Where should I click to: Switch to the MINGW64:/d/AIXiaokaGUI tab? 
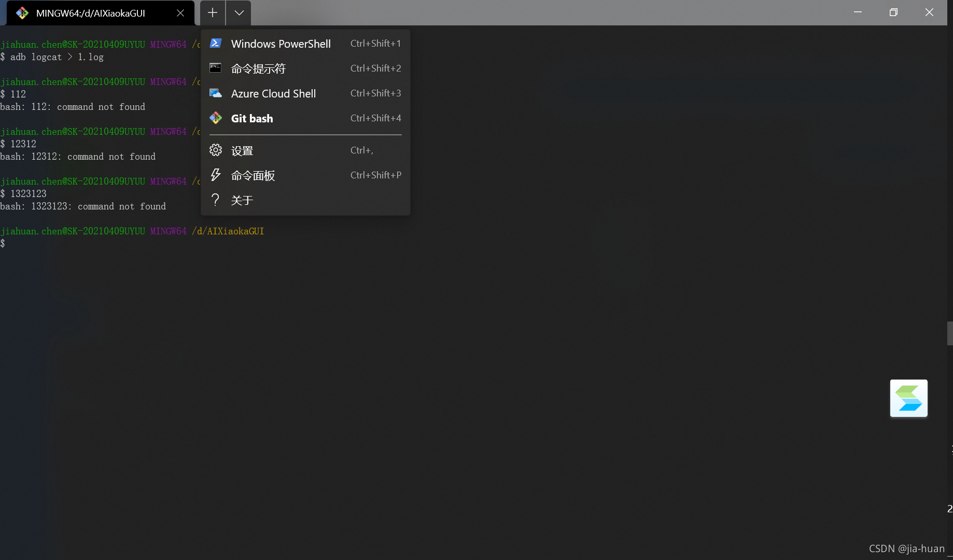coord(101,13)
